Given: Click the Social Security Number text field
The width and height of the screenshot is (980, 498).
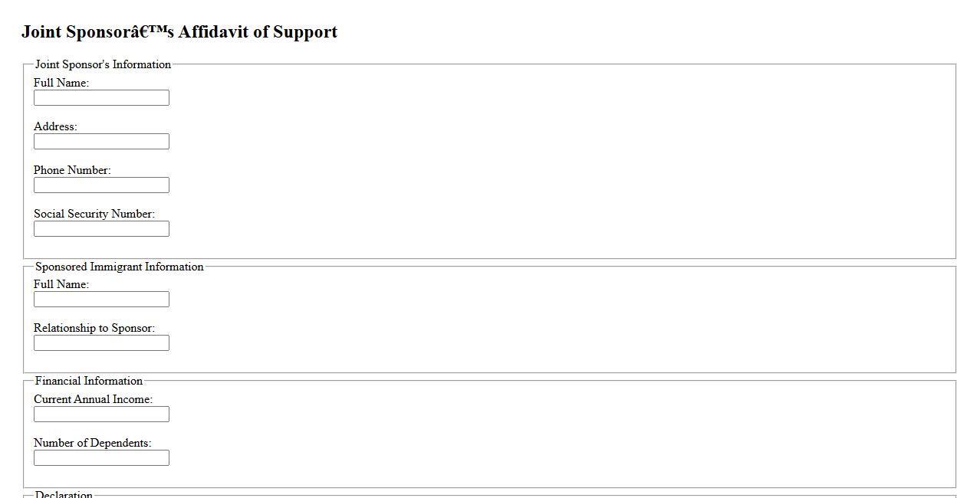Looking at the screenshot, I should 101,229.
